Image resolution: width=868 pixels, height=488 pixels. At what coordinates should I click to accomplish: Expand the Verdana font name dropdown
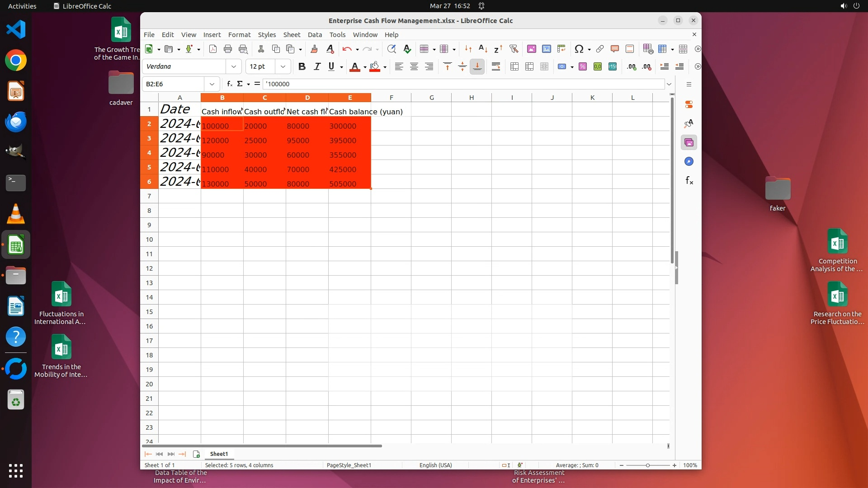click(234, 67)
